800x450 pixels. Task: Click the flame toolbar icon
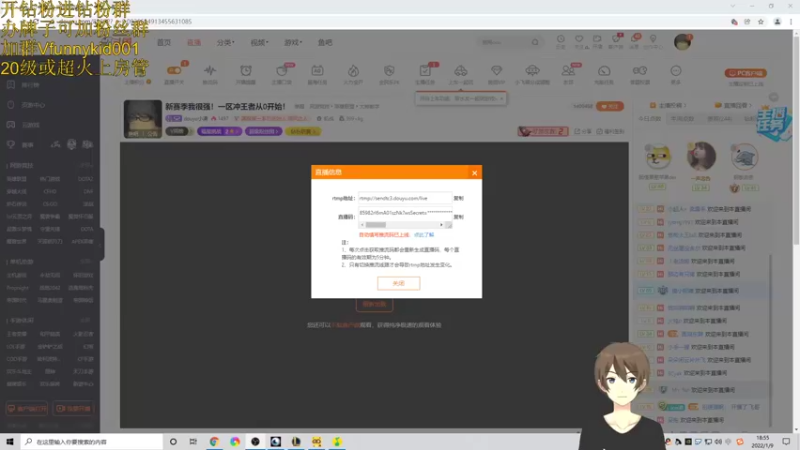tap(353, 70)
